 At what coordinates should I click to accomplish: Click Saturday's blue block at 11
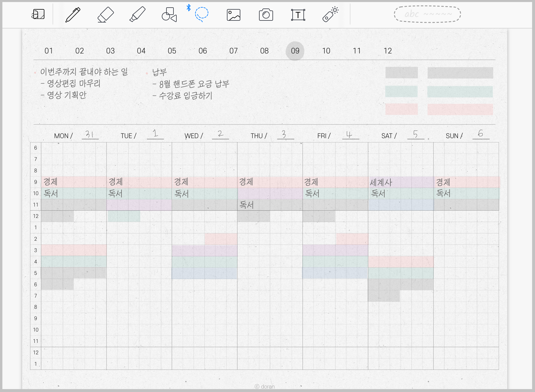401,205
